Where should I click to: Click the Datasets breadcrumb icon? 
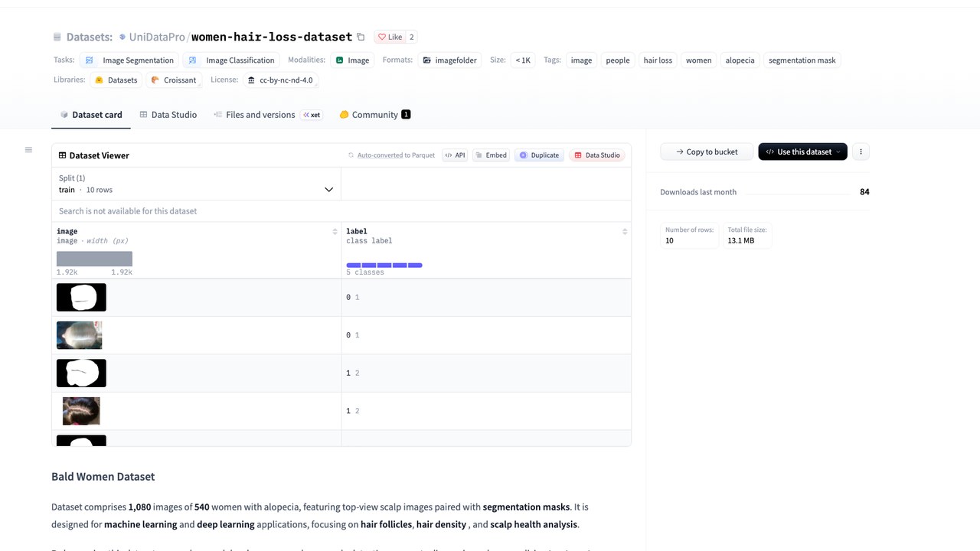click(x=57, y=37)
